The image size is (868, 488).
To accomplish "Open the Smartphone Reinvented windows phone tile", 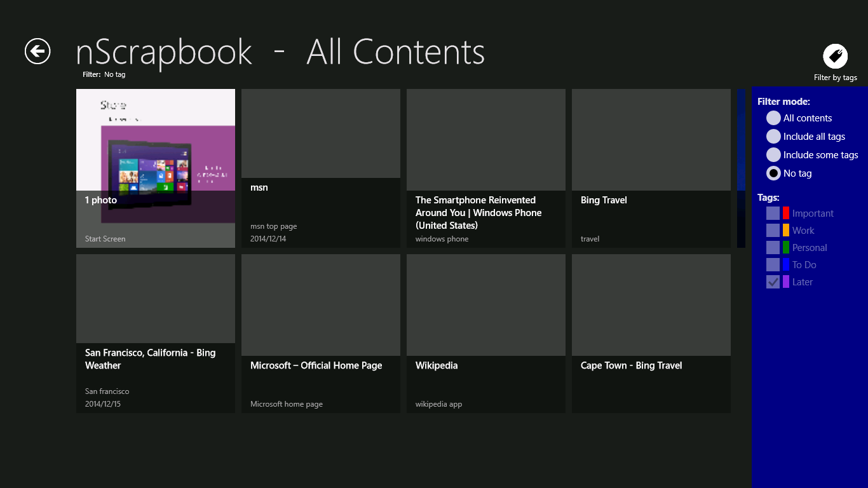I will pyautogui.click(x=486, y=168).
